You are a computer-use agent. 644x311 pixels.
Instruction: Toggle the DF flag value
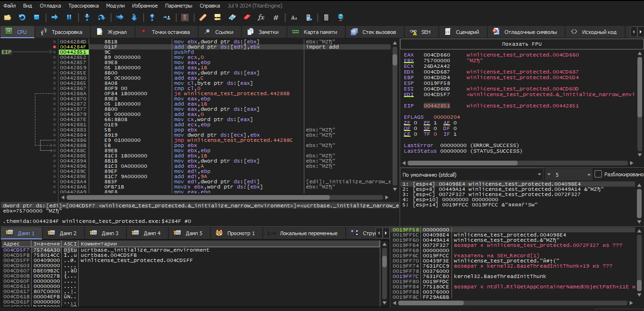tap(454, 128)
